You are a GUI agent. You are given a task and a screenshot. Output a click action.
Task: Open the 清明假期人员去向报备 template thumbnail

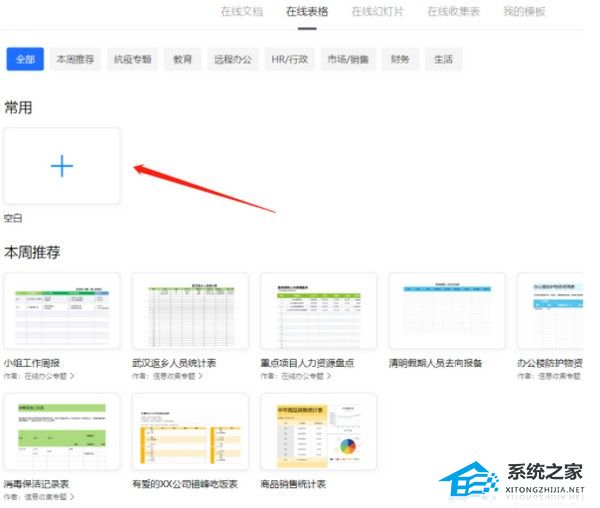447,311
